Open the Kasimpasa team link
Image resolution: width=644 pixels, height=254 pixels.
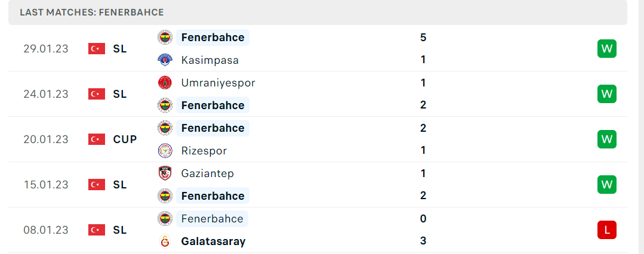[x=210, y=60]
